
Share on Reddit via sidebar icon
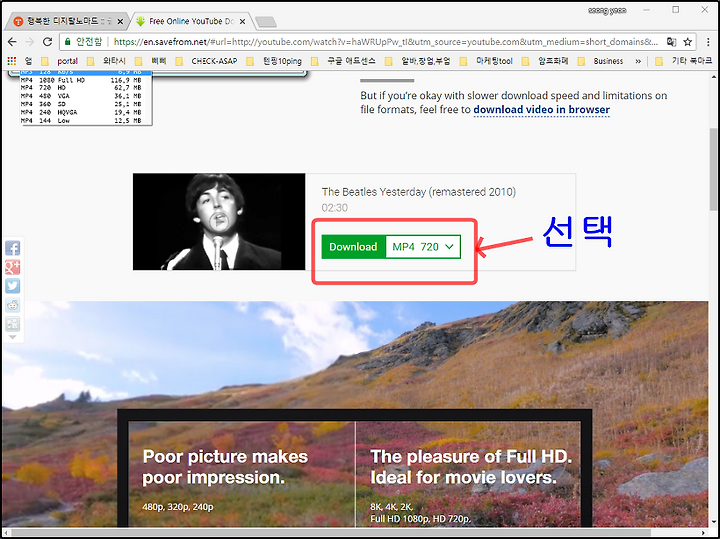pyautogui.click(x=12, y=305)
